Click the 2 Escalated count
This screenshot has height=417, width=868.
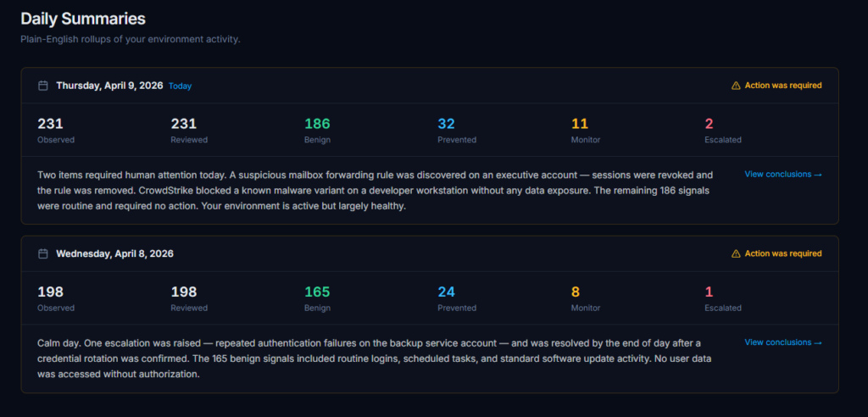tap(709, 125)
